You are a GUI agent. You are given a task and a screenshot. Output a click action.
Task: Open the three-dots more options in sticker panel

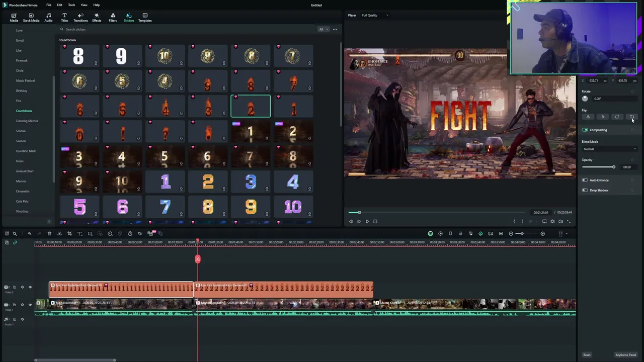(x=335, y=29)
